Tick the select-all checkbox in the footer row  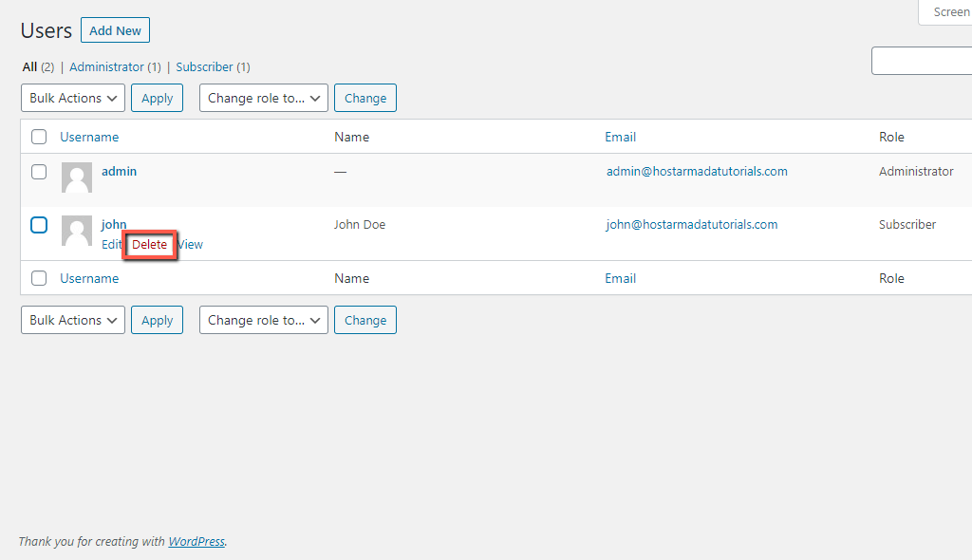click(x=39, y=278)
